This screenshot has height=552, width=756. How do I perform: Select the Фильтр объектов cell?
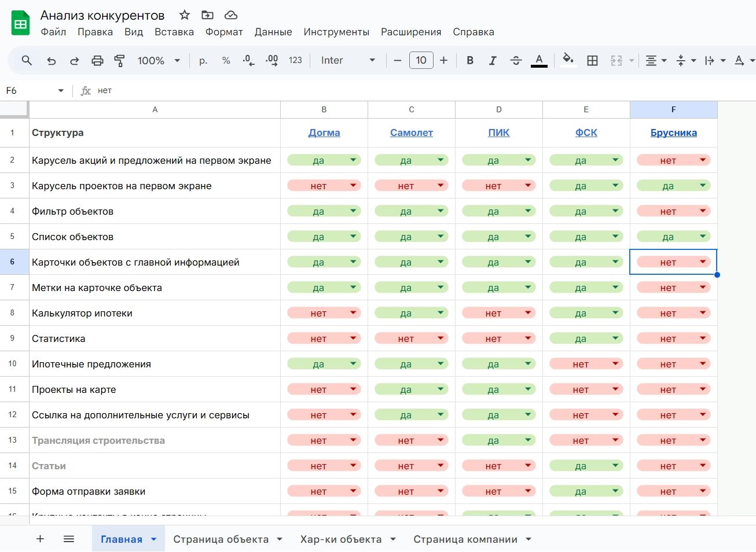(x=155, y=211)
